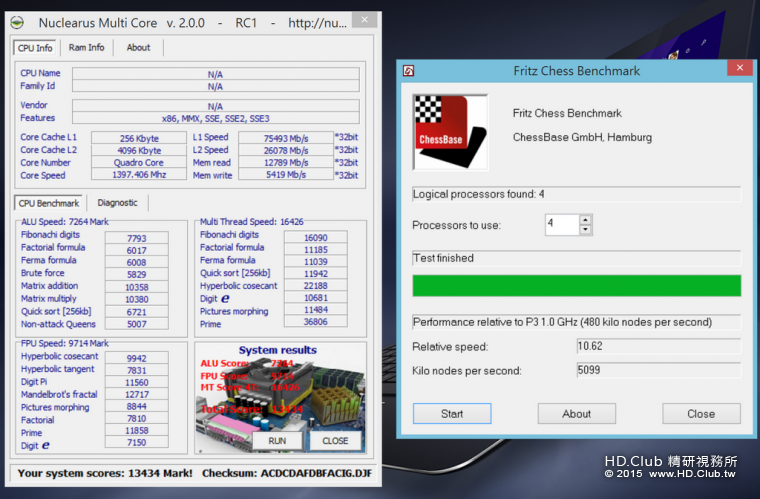Viewport: 760px width, 499px height.
Task: Click the Processors to use number field
Action: click(x=561, y=225)
